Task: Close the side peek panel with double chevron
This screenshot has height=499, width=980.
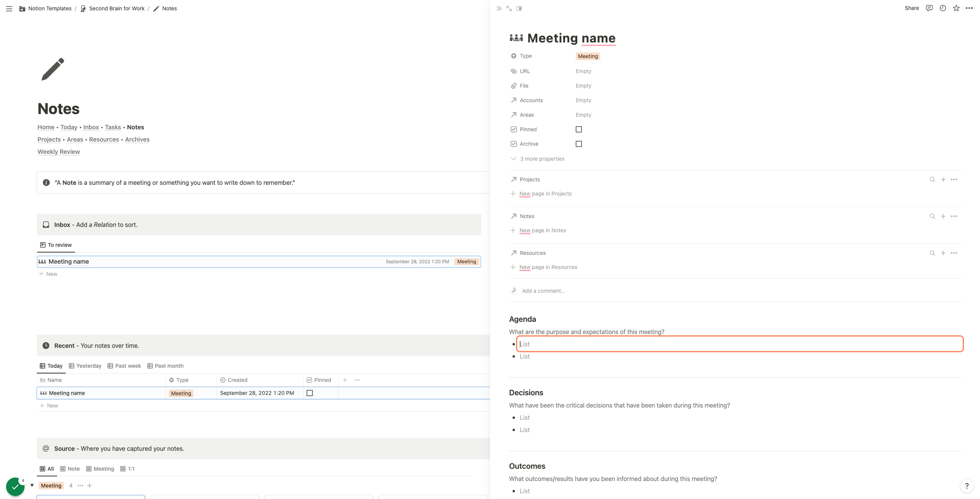Action: click(x=499, y=8)
